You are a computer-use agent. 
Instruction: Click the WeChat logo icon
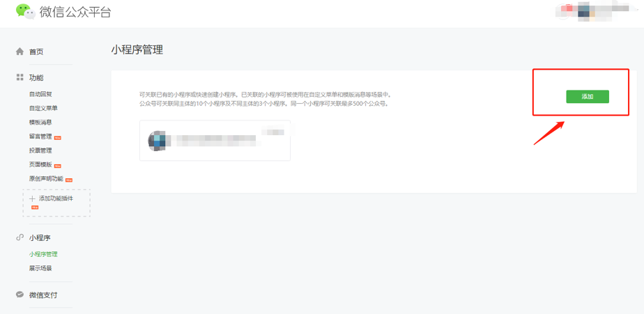pyautogui.click(x=26, y=12)
